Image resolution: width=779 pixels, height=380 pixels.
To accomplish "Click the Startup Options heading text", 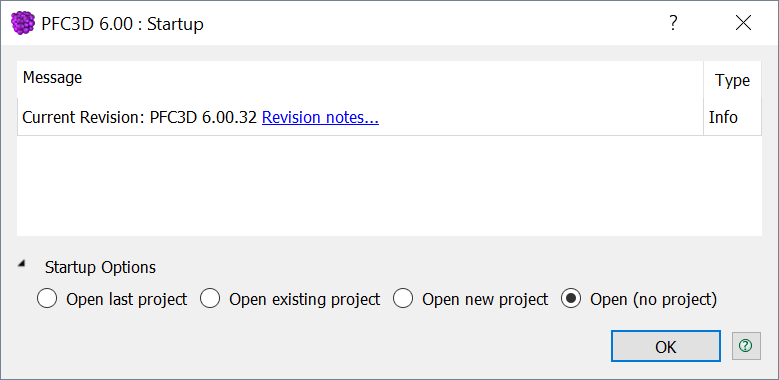I will click(100, 267).
